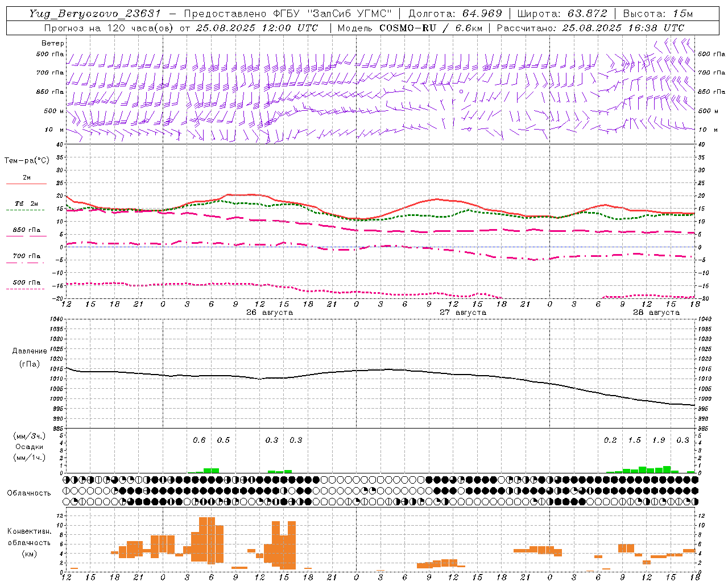728x582 pixels.
Task: Click the (мм/3ч.) precipitation unit label
Action: click(30, 436)
